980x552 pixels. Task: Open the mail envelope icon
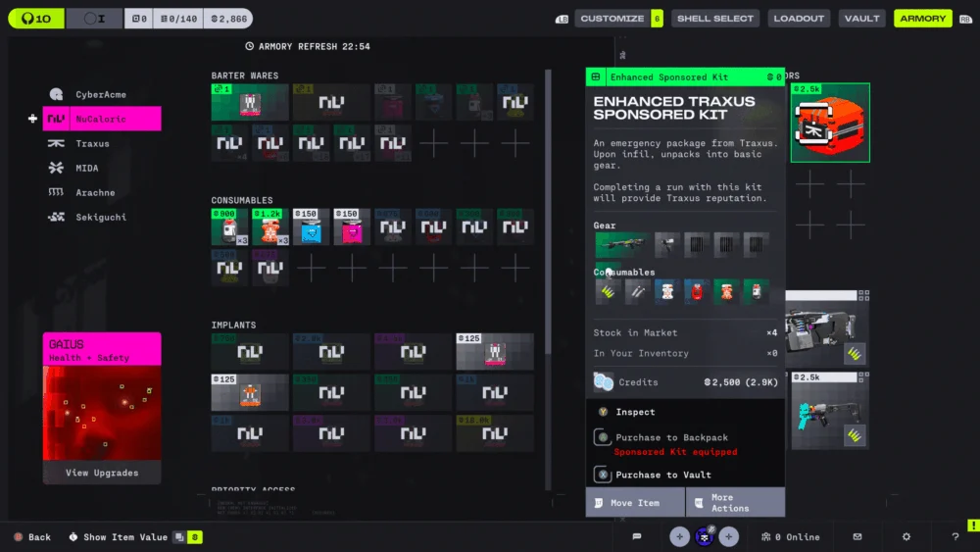(x=857, y=536)
